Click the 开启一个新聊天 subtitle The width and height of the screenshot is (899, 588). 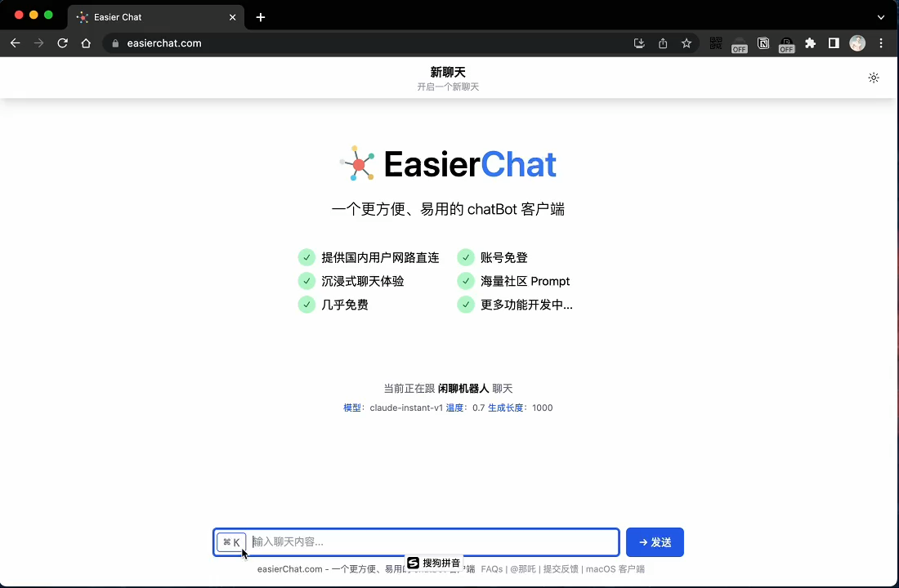pos(448,87)
